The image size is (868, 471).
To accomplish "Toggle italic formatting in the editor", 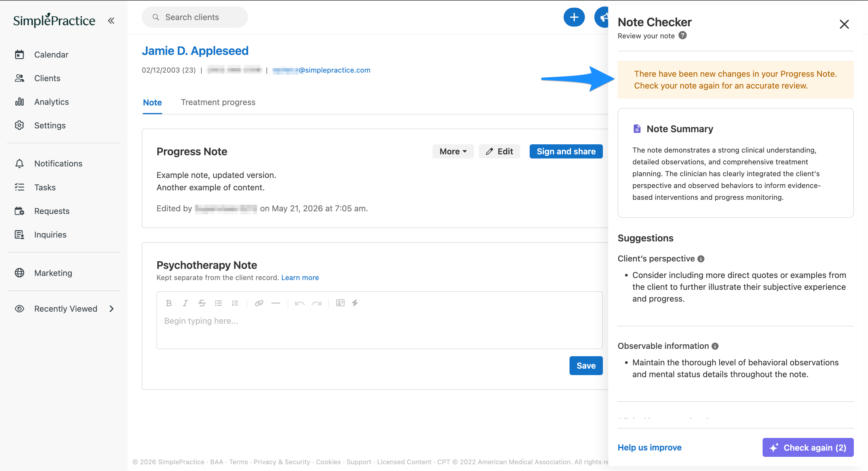I will (185, 303).
